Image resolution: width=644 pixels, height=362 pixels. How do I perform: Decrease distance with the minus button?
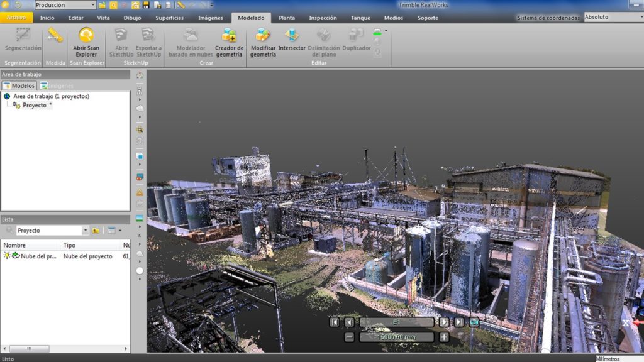349,337
